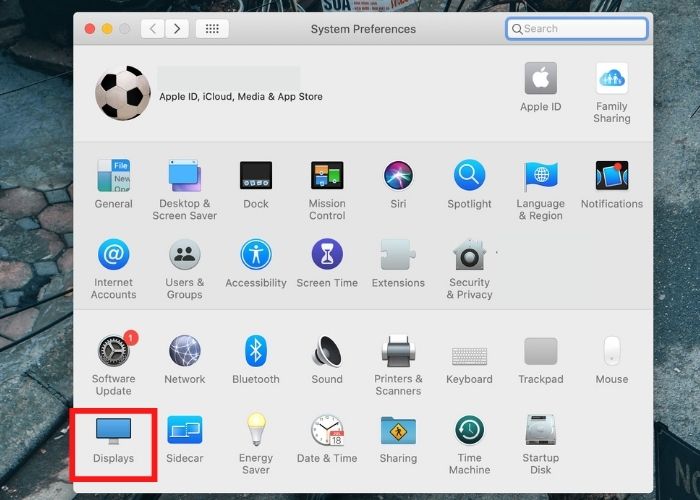The width and height of the screenshot is (700, 500).
Task: Show all preferences with grid button
Action: pos(212,29)
